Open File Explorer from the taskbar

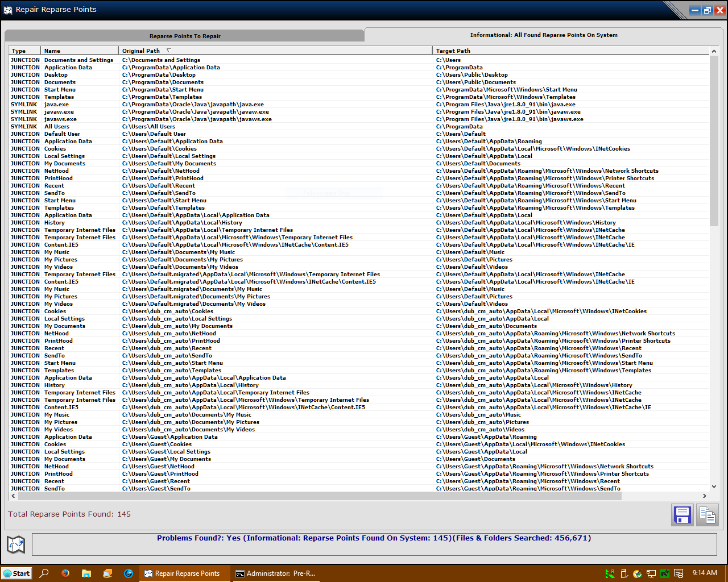point(86,573)
